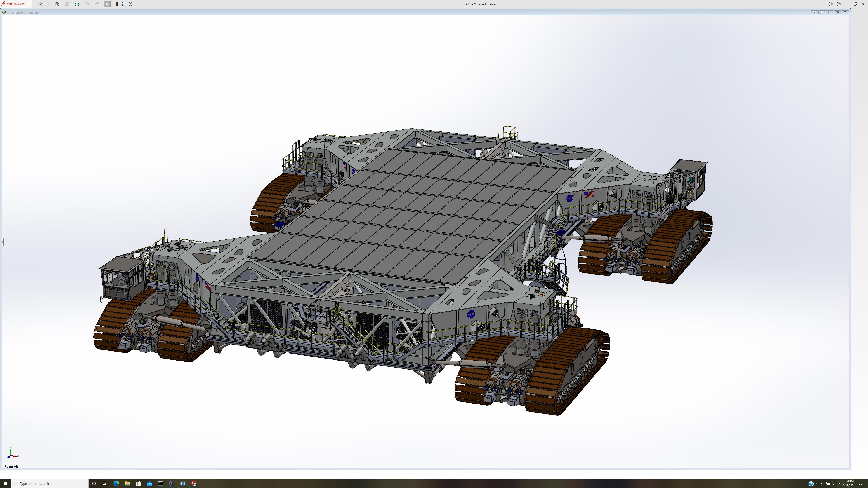Click the Dimetric view orientation label
This screenshot has width=868, height=488.
pyautogui.click(x=12, y=467)
